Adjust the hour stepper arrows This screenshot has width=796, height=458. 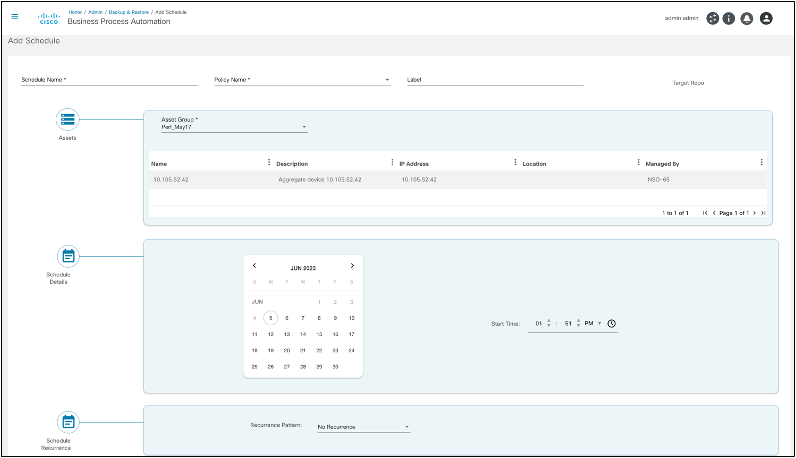coord(549,323)
